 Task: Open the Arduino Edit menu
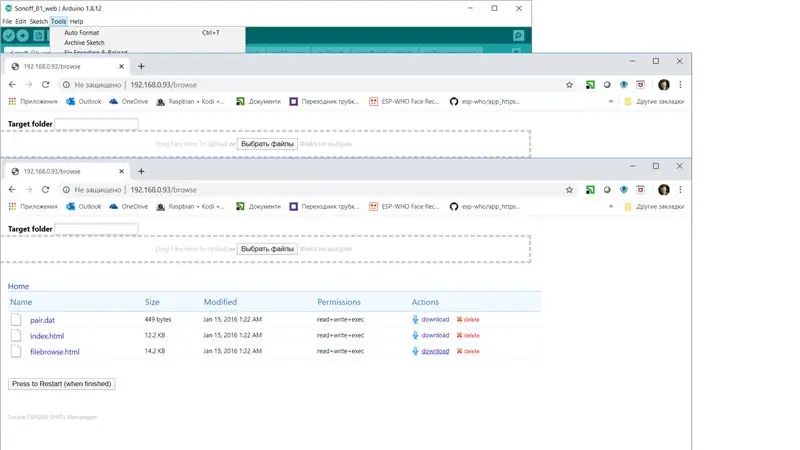[x=20, y=21]
